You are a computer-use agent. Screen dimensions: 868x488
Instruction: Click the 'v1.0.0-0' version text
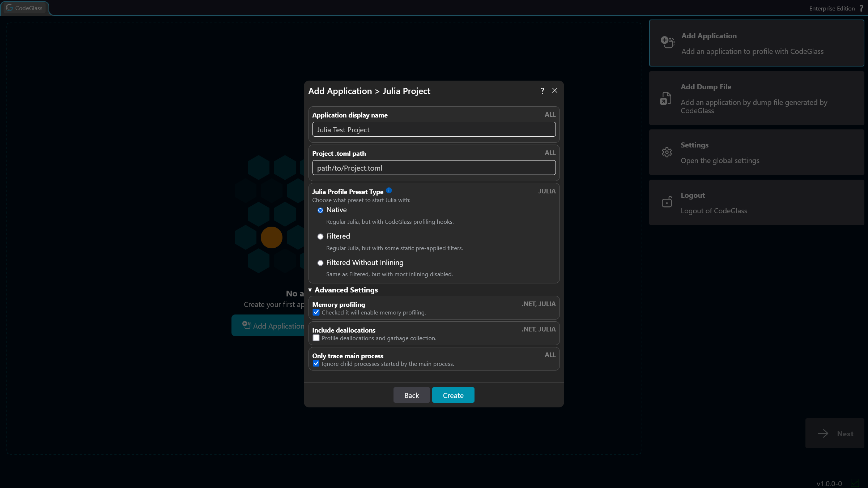click(x=829, y=484)
